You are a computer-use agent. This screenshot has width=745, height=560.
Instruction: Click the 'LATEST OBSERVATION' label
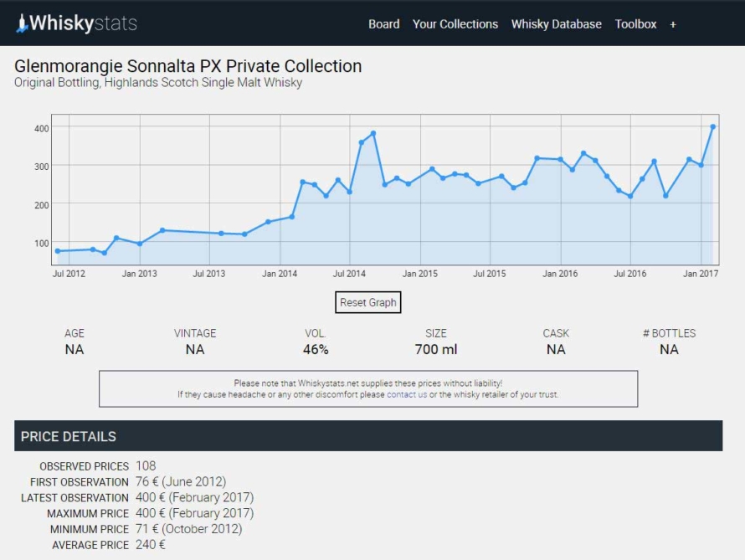pyautogui.click(x=74, y=498)
